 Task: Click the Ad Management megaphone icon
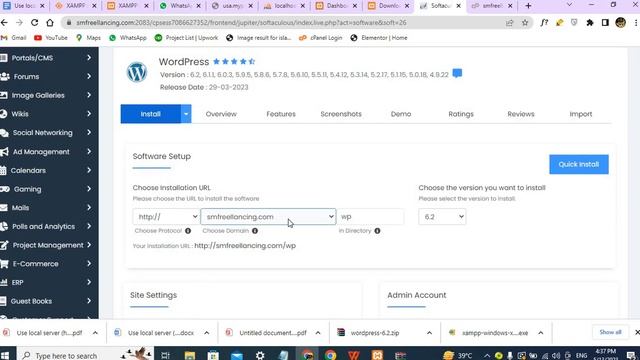[x=4, y=151]
